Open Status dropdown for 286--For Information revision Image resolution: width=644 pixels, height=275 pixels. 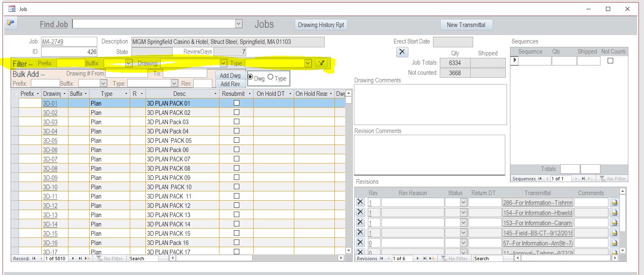(463, 203)
